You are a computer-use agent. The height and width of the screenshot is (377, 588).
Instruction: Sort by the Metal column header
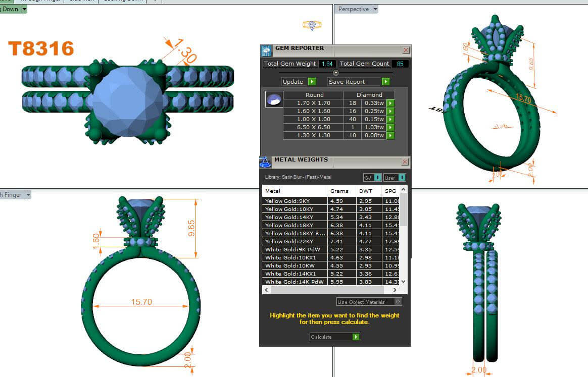295,191
